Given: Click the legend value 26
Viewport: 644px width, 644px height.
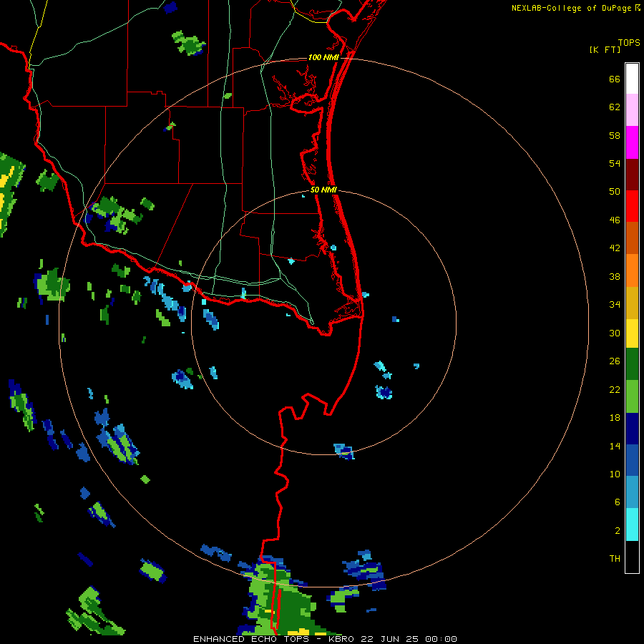Looking at the screenshot, I should (x=615, y=361).
